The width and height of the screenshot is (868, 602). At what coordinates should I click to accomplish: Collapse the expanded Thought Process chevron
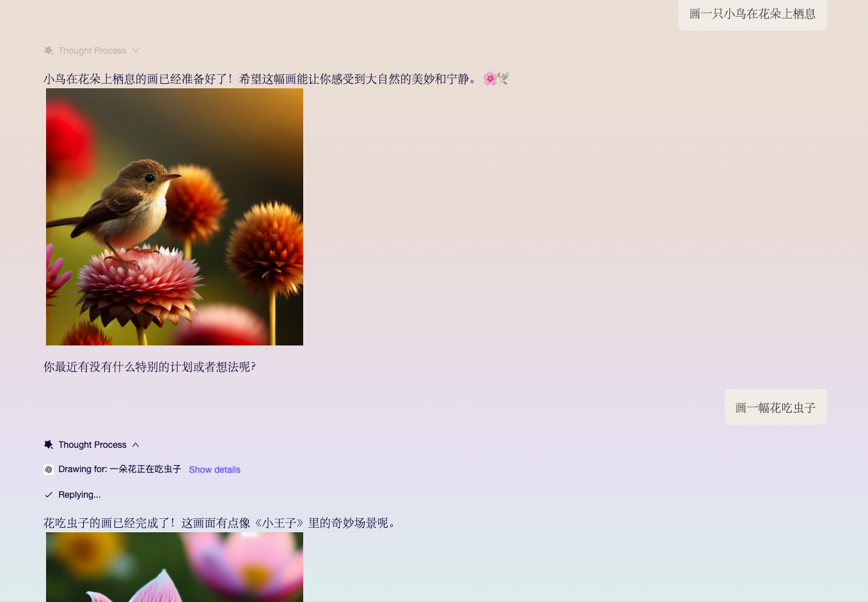(136, 445)
